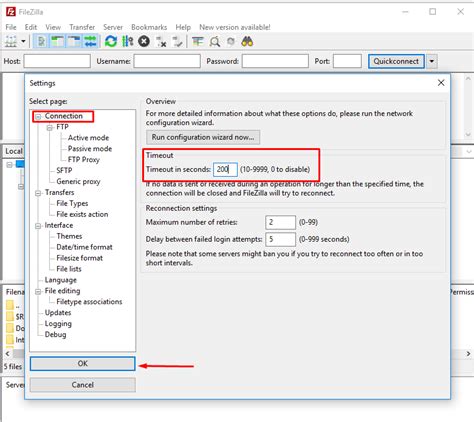Open the Bookmarks menu
This screenshot has width=474, height=422.
click(x=149, y=27)
